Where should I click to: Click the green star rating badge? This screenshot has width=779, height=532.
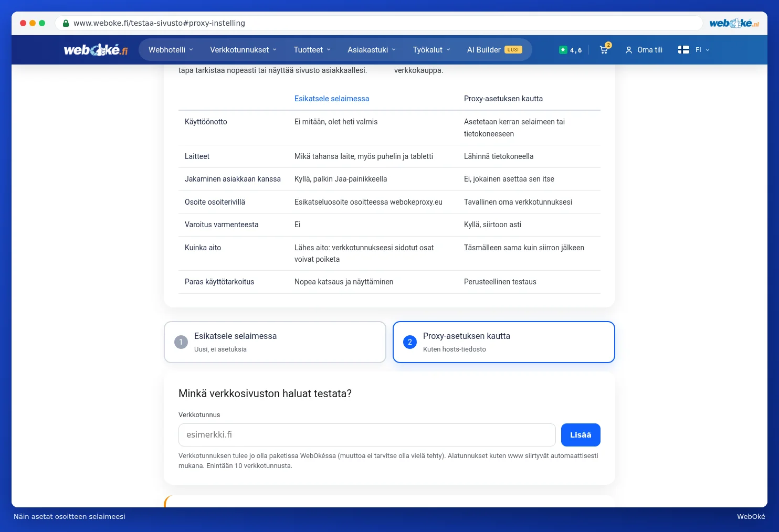click(x=563, y=50)
